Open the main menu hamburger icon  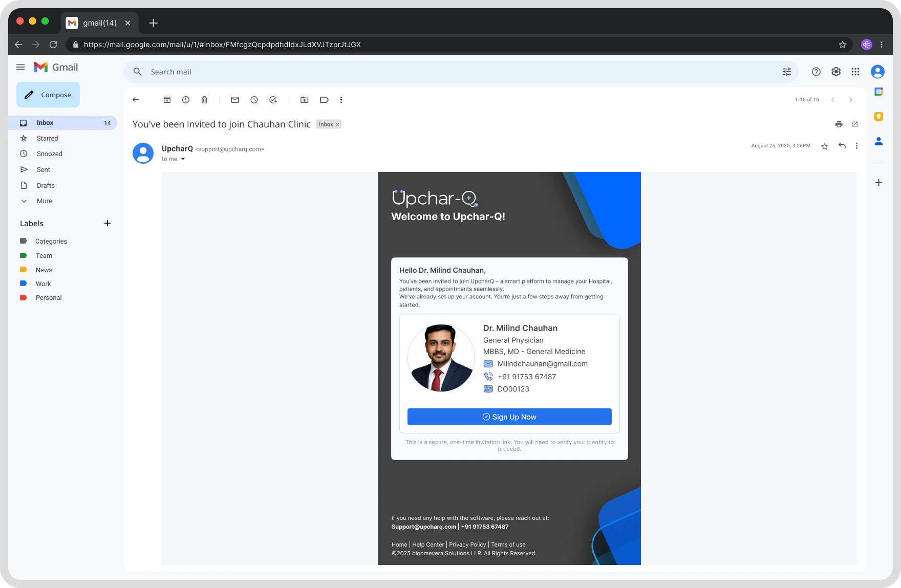pyautogui.click(x=20, y=67)
